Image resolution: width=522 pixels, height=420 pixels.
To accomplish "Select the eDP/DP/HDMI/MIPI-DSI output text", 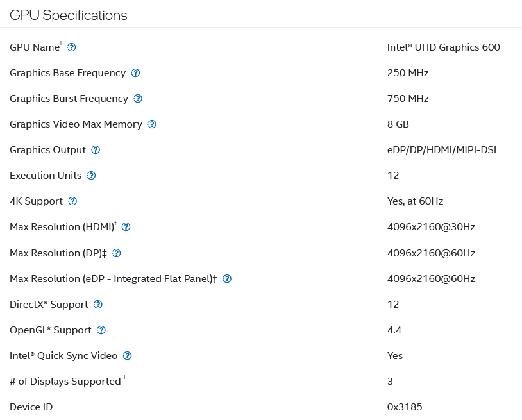I will 442,150.
